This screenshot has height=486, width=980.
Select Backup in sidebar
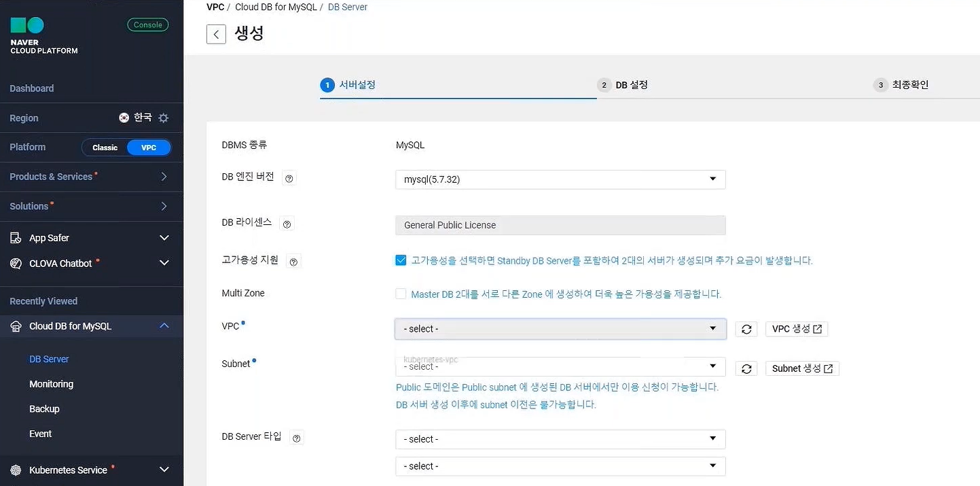click(x=44, y=409)
